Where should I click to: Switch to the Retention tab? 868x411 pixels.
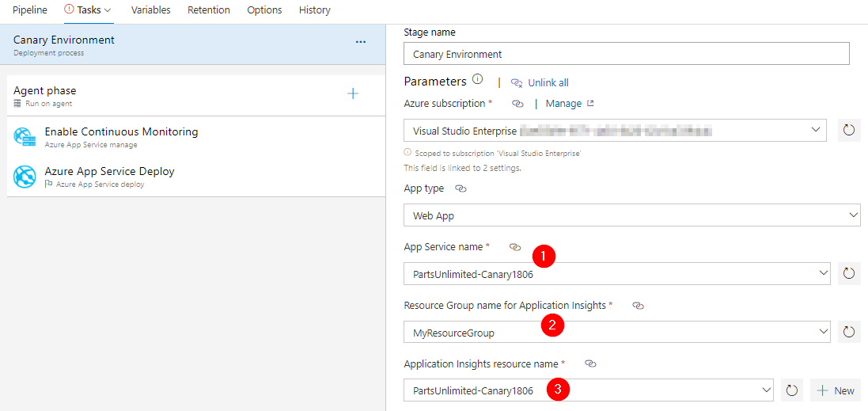coord(209,10)
